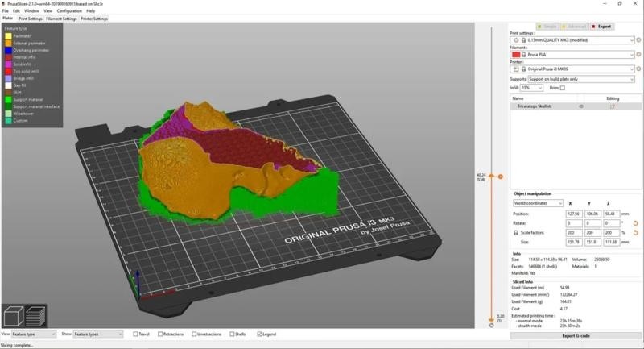Switch to the Filament Settings tab
Viewport: 644px width, 349px height.
[x=61, y=19]
